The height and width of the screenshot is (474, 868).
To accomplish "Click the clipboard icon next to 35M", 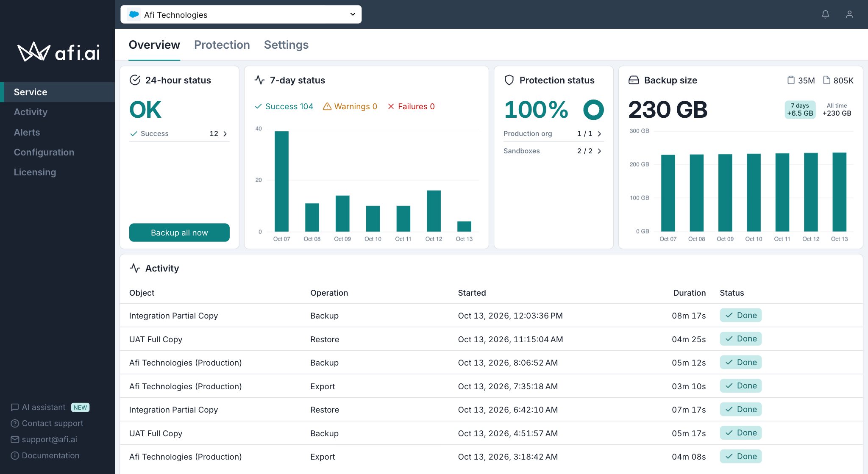I will coord(791,80).
